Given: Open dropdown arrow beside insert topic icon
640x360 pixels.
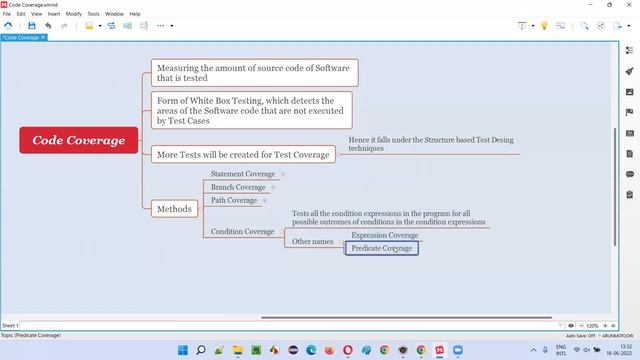Looking at the screenshot, I should (100, 26).
